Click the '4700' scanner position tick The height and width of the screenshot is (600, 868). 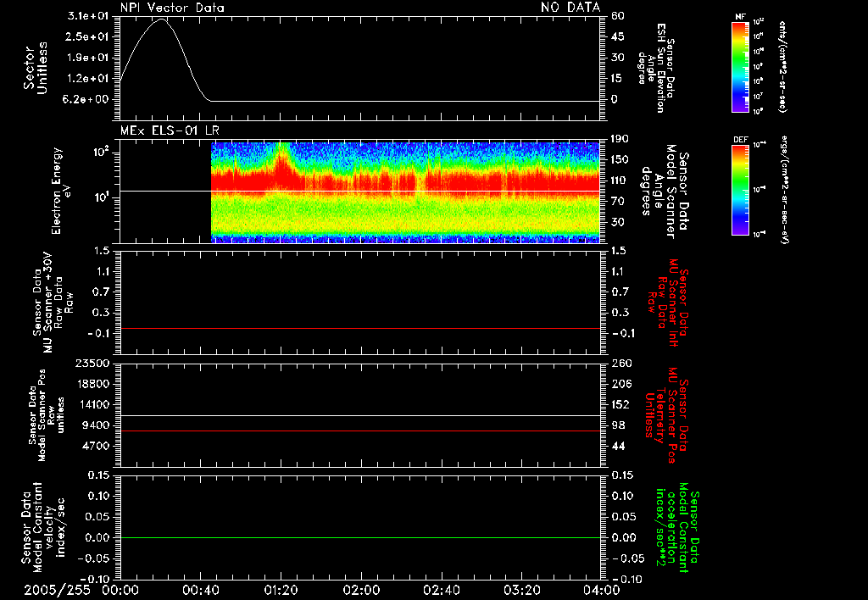(x=96, y=446)
